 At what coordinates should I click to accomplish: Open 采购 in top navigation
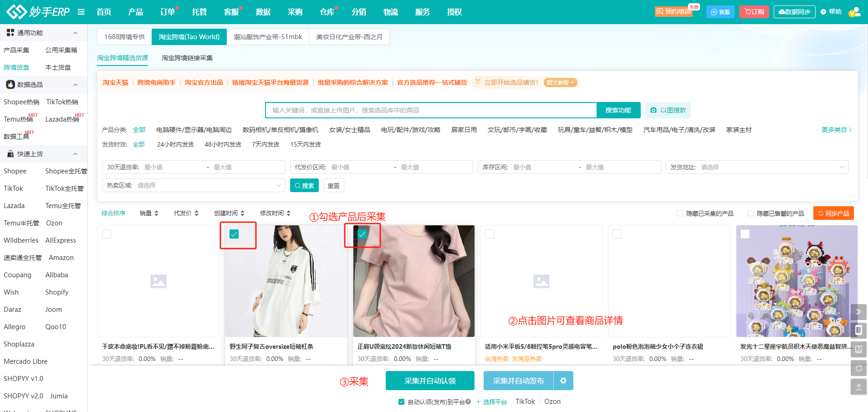tap(295, 12)
